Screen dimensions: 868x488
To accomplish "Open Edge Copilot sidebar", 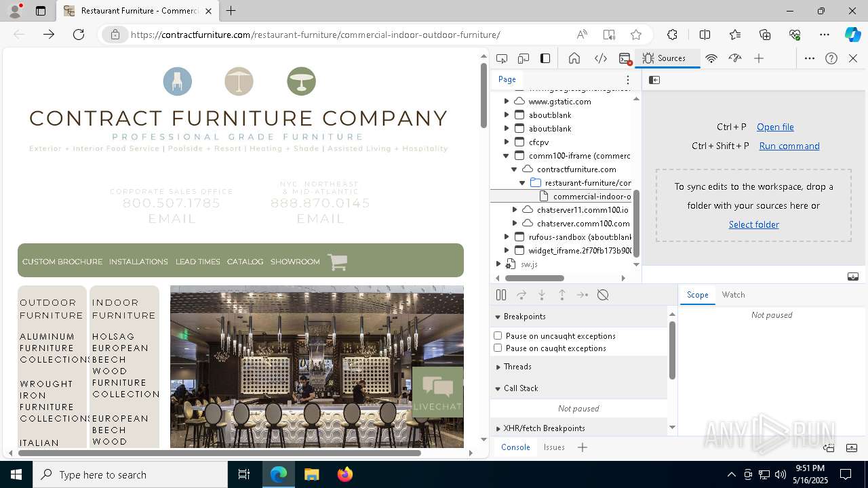I will point(852,35).
